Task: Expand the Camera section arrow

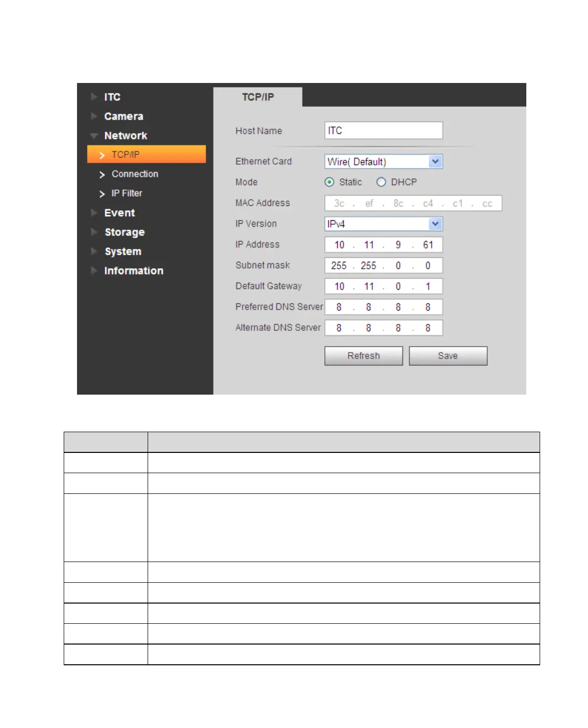Action: click(94, 116)
